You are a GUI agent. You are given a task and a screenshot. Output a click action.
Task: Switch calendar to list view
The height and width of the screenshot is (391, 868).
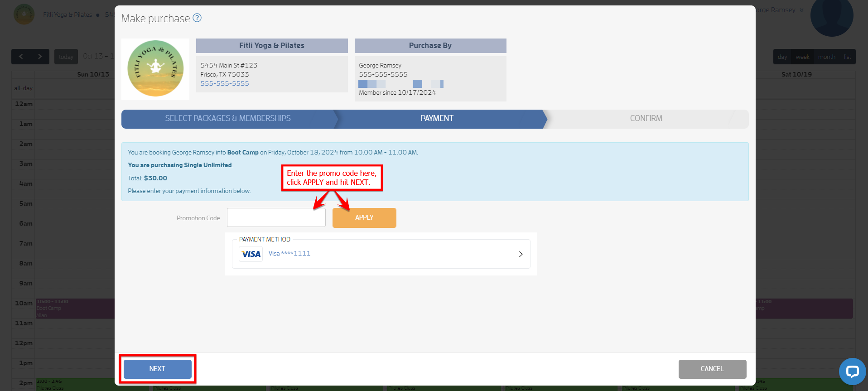848,57
